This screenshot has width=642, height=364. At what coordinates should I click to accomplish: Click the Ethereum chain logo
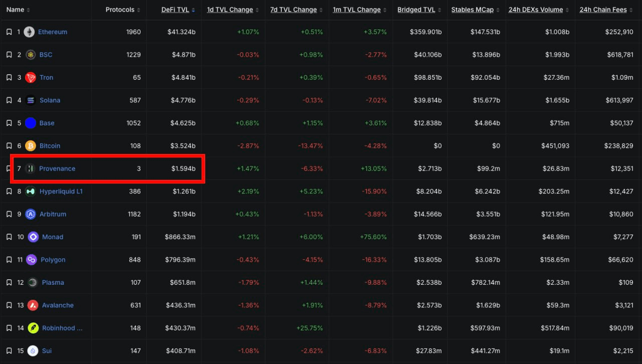click(x=29, y=32)
